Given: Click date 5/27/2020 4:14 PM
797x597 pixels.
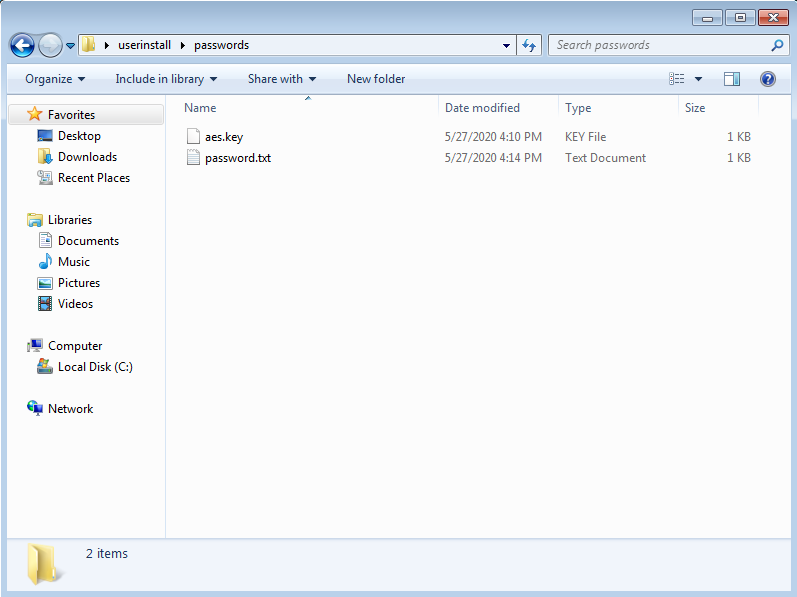Looking at the screenshot, I should [x=493, y=158].
